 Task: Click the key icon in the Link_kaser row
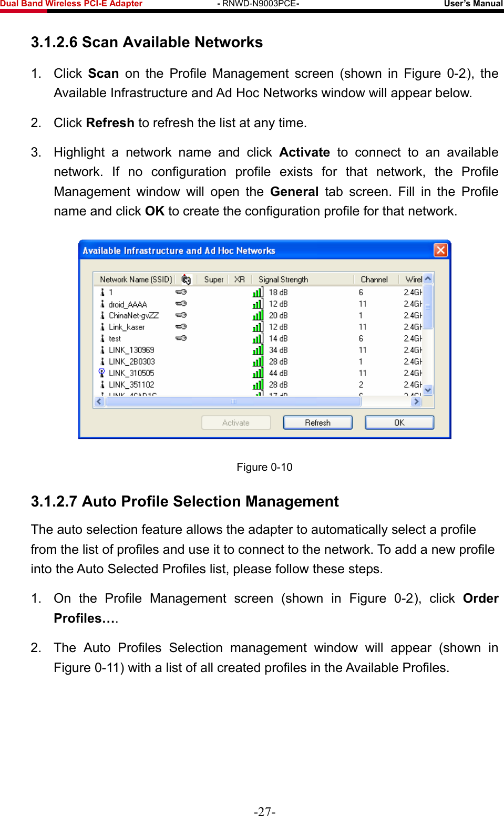click(x=181, y=327)
